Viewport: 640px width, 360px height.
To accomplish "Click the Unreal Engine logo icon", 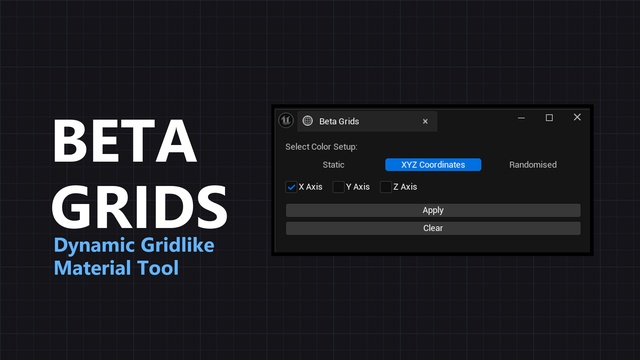I will (x=286, y=120).
